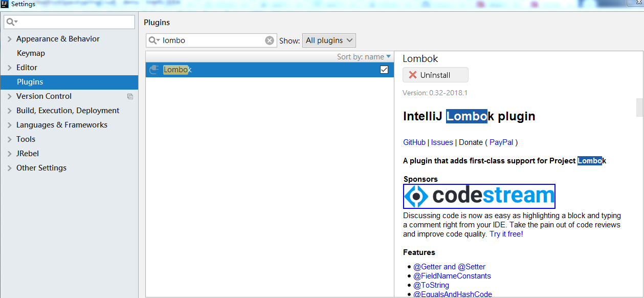Image resolution: width=644 pixels, height=298 pixels.
Task: Open the @Getter and @Setter link
Action: pyautogui.click(x=450, y=267)
